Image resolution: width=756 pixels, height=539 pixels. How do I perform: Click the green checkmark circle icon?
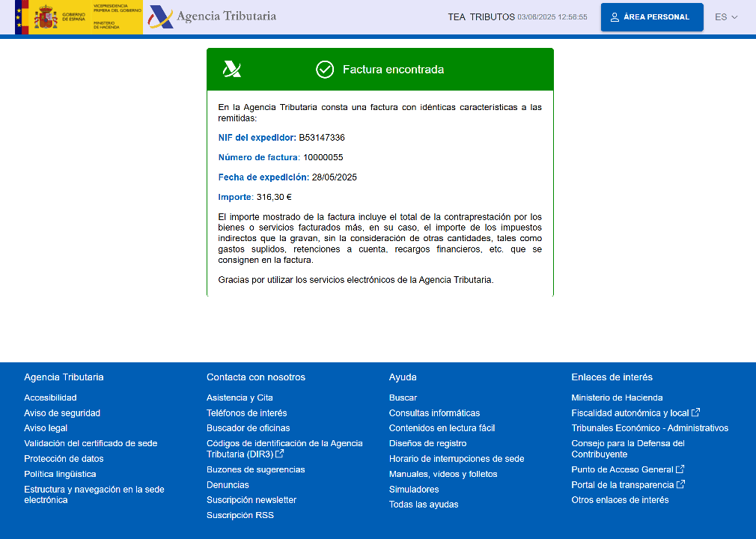[325, 70]
